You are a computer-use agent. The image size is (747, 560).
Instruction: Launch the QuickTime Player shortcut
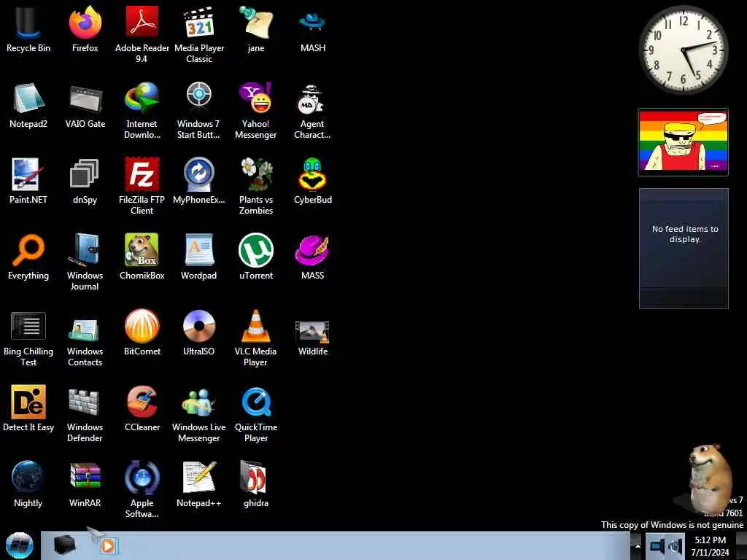point(256,414)
